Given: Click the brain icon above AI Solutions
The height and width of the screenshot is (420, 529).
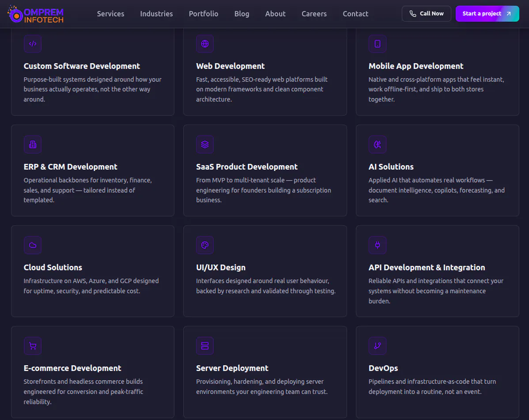Looking at the screenshot, I should [378, 144].
